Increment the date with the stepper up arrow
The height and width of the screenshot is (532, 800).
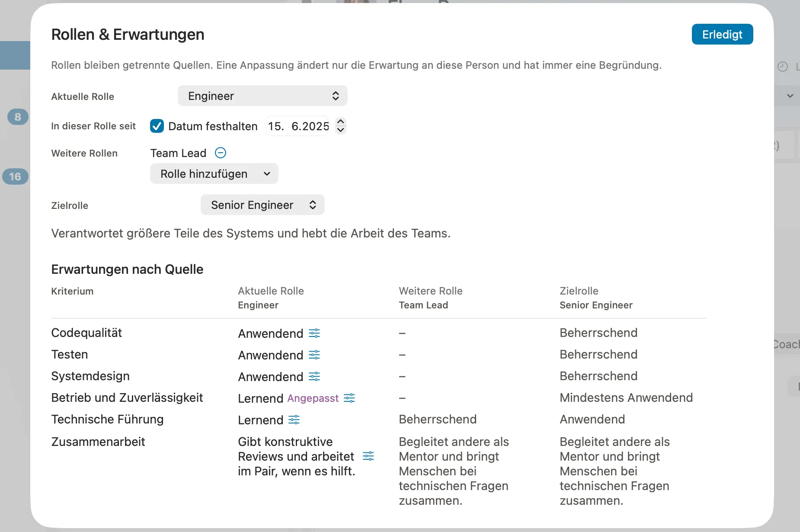point(341,122)
